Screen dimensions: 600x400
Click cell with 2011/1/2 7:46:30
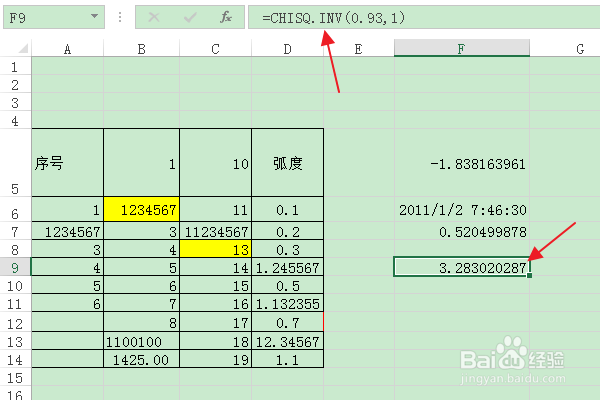click(462, 209)
